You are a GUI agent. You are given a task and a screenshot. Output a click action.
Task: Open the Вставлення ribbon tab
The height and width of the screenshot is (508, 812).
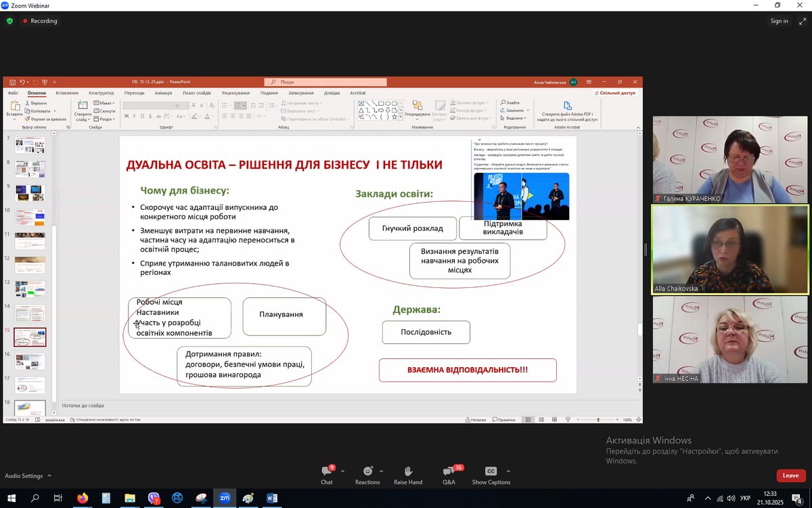67,93
